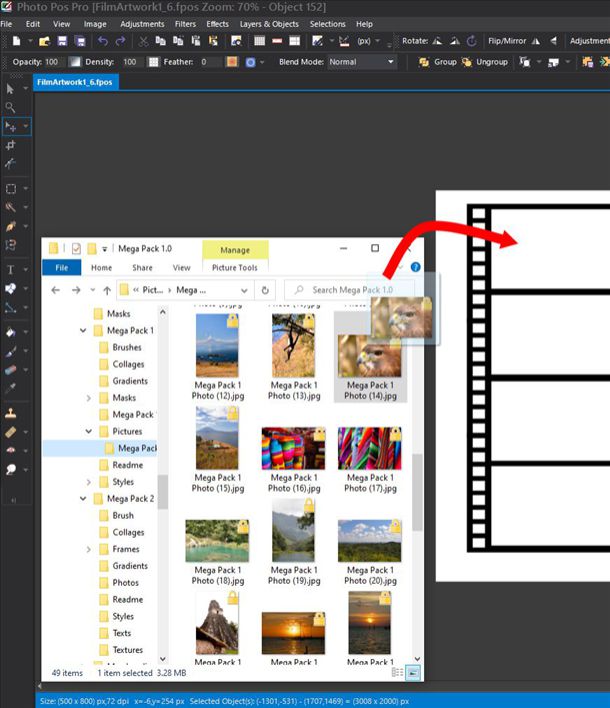The height and width of the screenshot is (708, 610).
Task: Click the flip horizontal icon beside Flip/Mirror
Action: click(535, 41)
